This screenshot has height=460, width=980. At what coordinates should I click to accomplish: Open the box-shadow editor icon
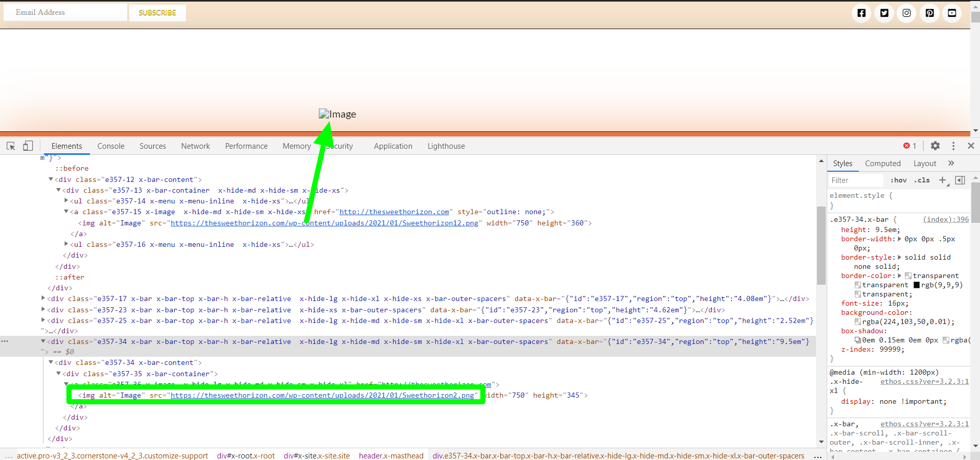coord(858,340)
